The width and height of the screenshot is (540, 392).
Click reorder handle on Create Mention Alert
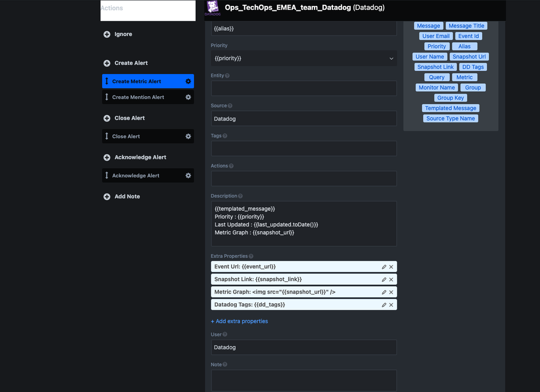[107, 97]
